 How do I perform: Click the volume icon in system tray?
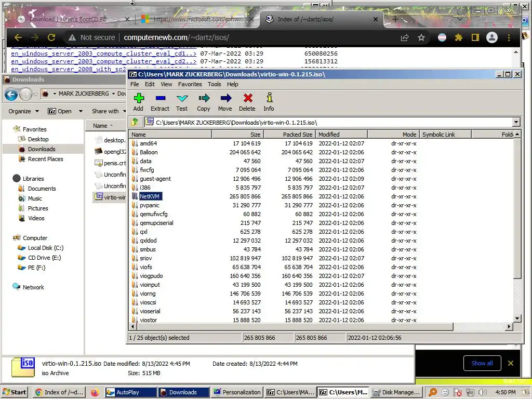pos(482,392)
